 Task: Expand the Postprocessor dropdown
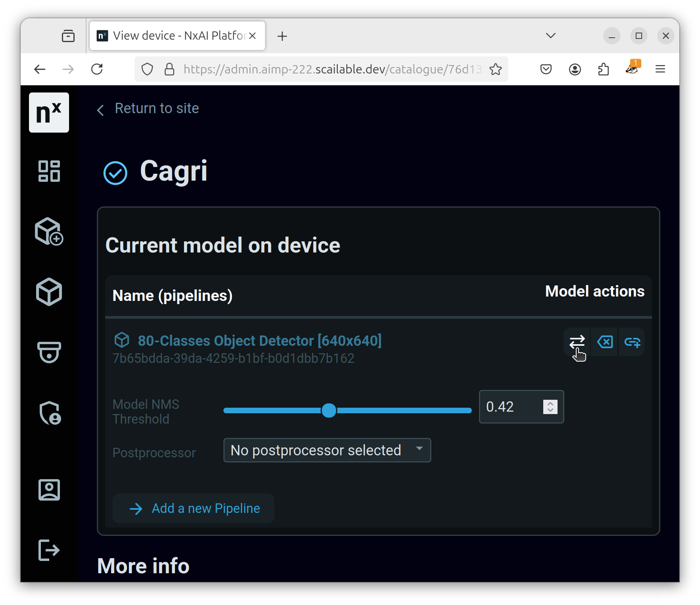(x=327, y=450)
